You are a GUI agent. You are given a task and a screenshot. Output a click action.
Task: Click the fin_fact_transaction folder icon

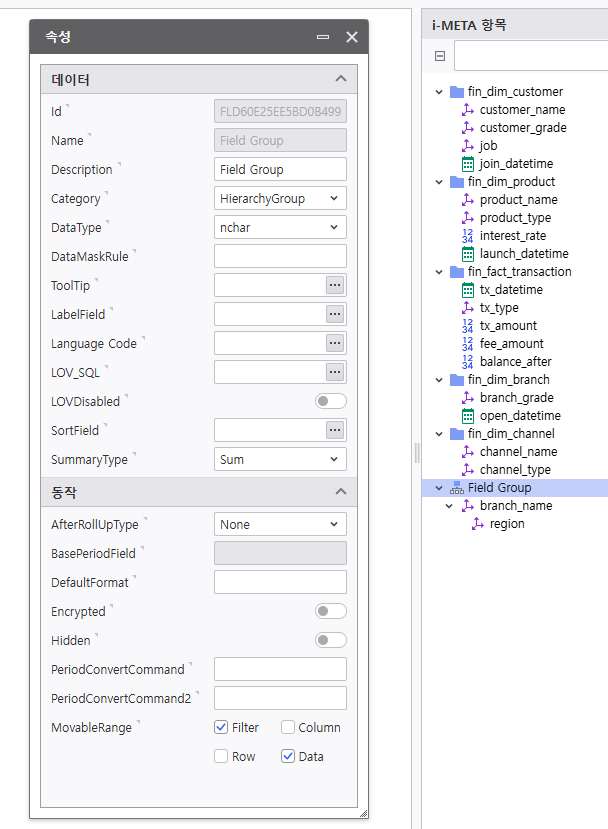457,272
